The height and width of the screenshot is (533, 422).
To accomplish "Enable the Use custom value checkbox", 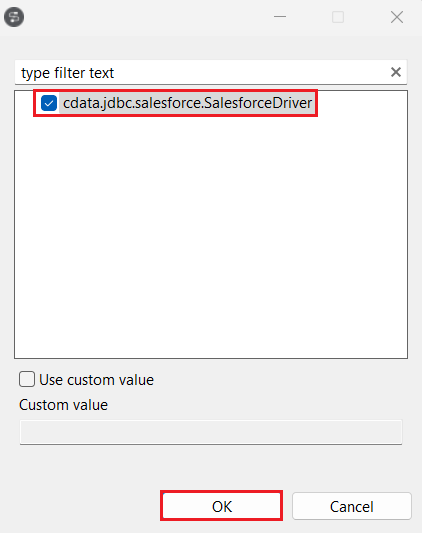I will pyautogui.click(x=27, y=379).
